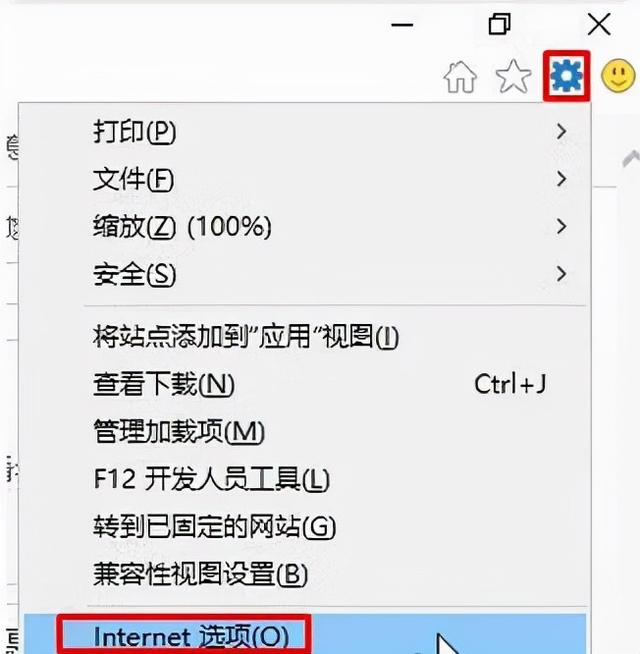Expand the 缩放(Z) (100%) submenu arrow
640x654 pixels.
click(561, 226)
